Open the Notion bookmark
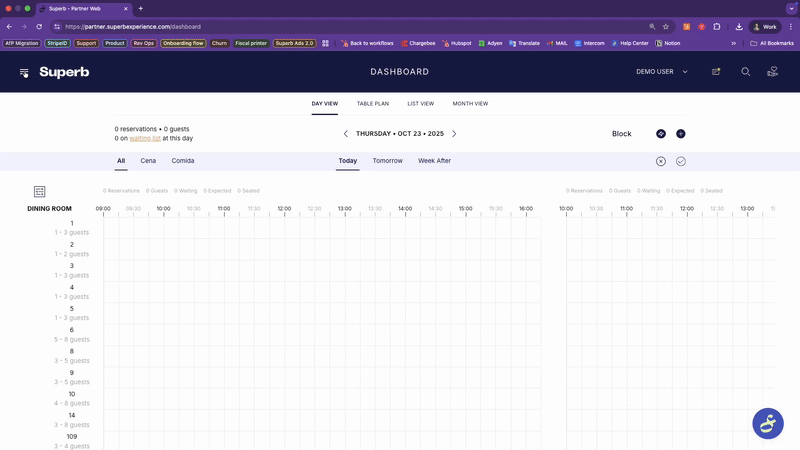800x450 pixels. [x=668, y=43]
